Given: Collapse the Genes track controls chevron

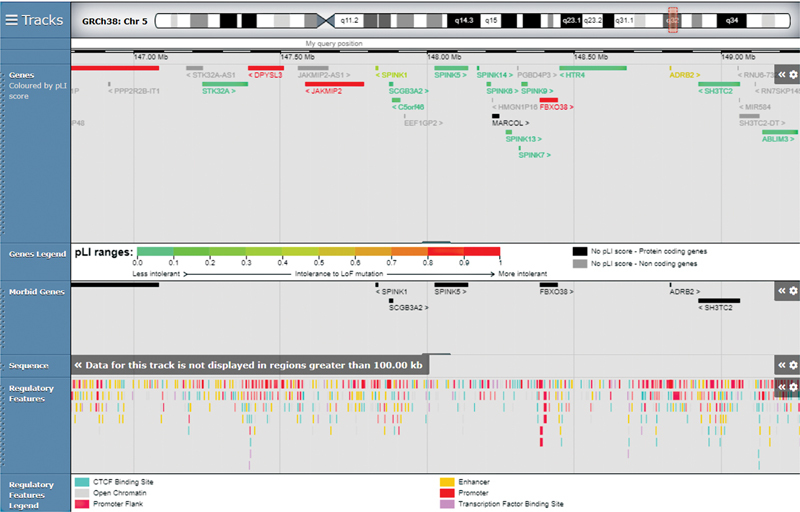Looking at the screenshot, I should (782, 74).
